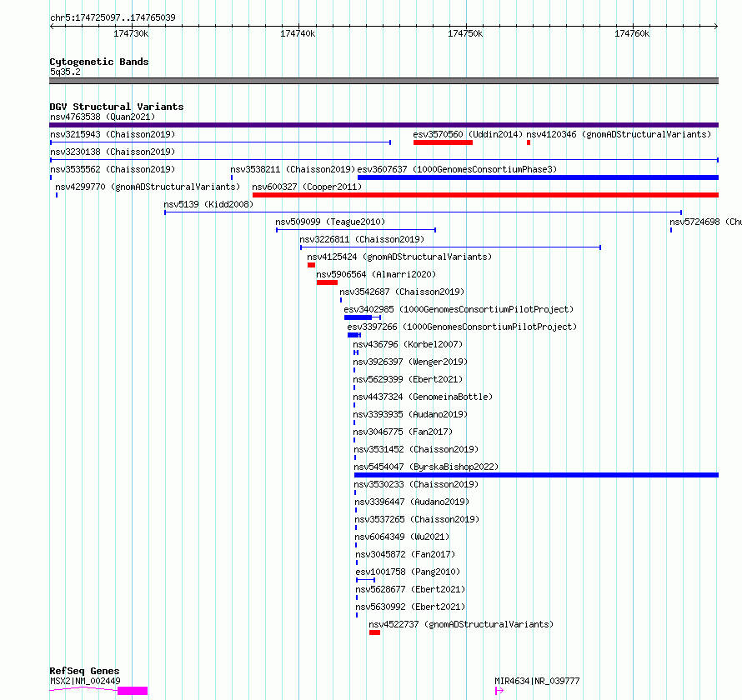
Task: Click nsv509099 (Teague2010) label
Action: pyautogui.click(x=330, y=222)
